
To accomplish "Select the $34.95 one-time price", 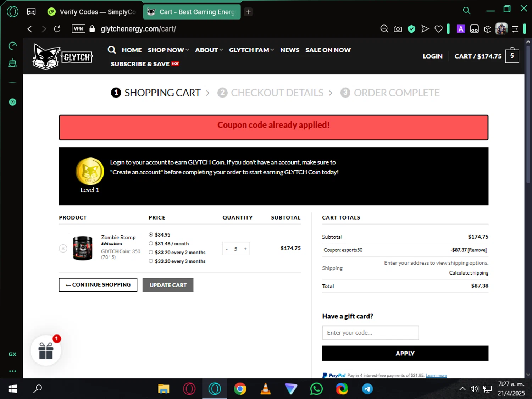I will 151,235.
